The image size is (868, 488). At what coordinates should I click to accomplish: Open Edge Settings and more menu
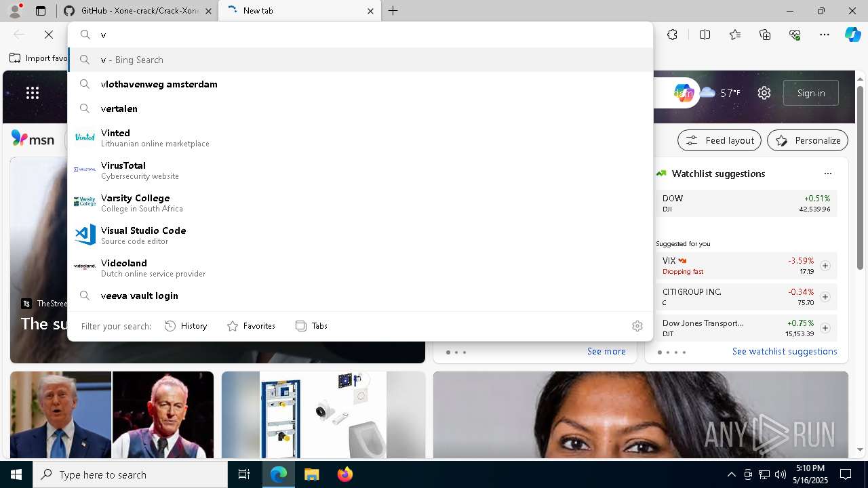tap(825, 35)
